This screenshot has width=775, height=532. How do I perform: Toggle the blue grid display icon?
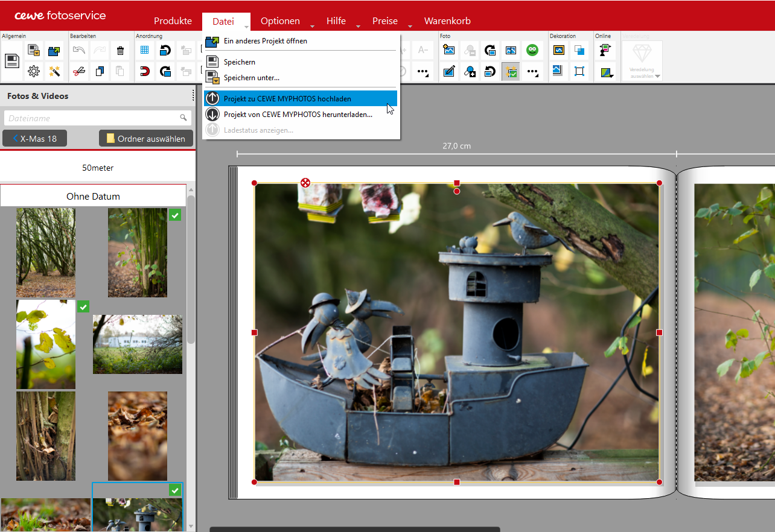(x=144, y=51)
